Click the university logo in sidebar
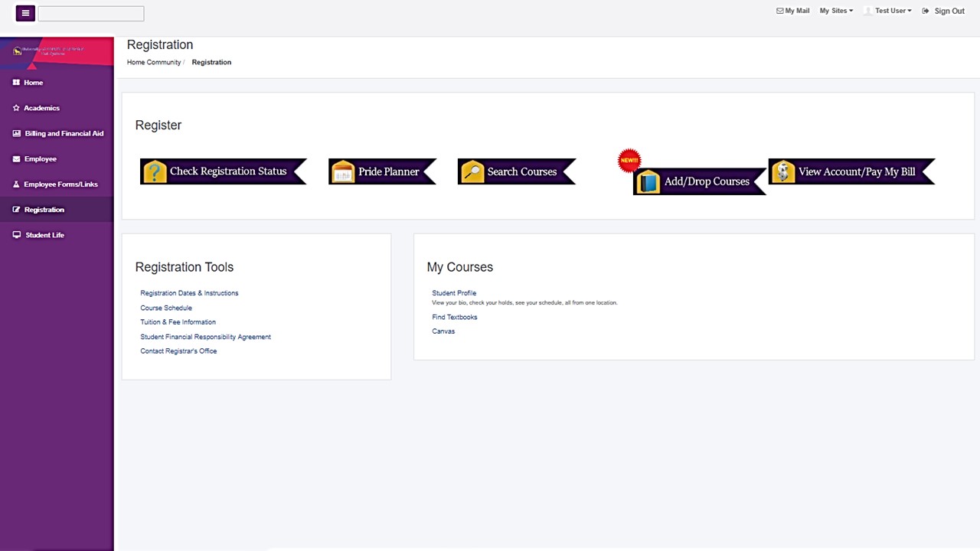 (48, 51)
